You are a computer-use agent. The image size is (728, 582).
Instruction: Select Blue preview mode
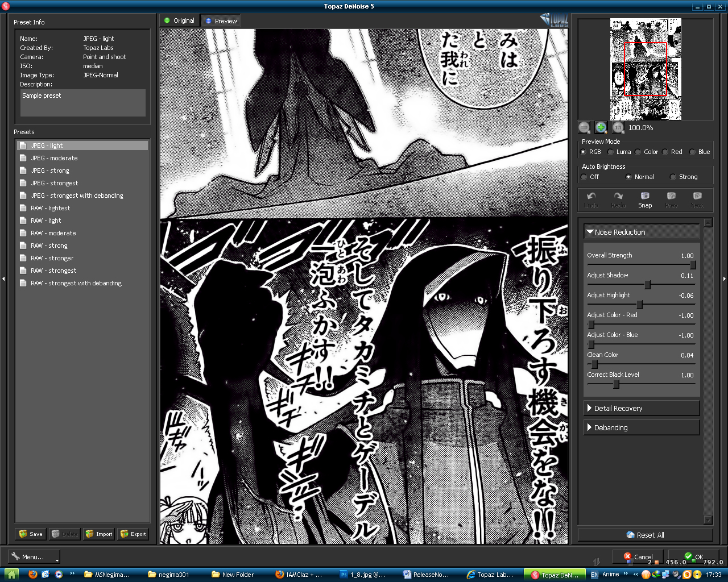coord(692,152)
